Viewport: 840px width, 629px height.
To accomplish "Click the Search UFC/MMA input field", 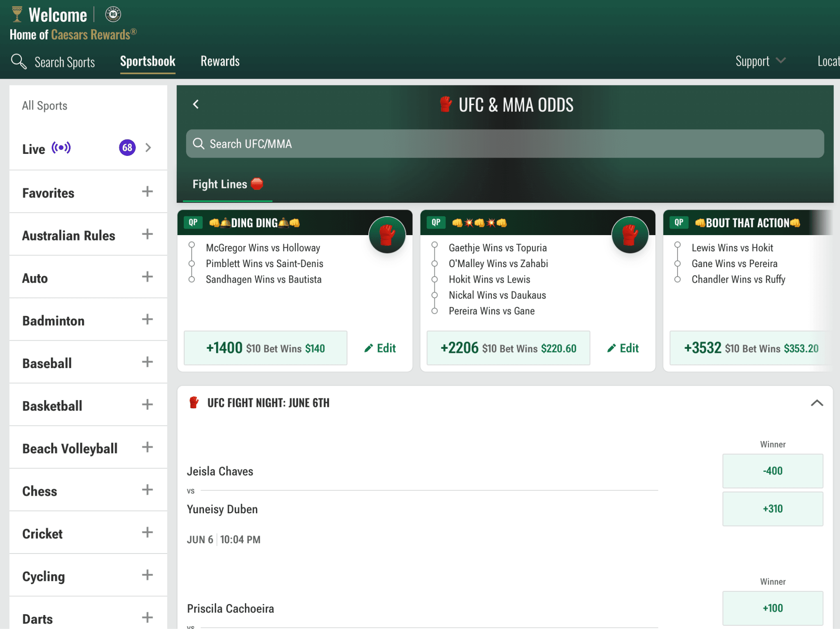I will click(x=505, y=144).
